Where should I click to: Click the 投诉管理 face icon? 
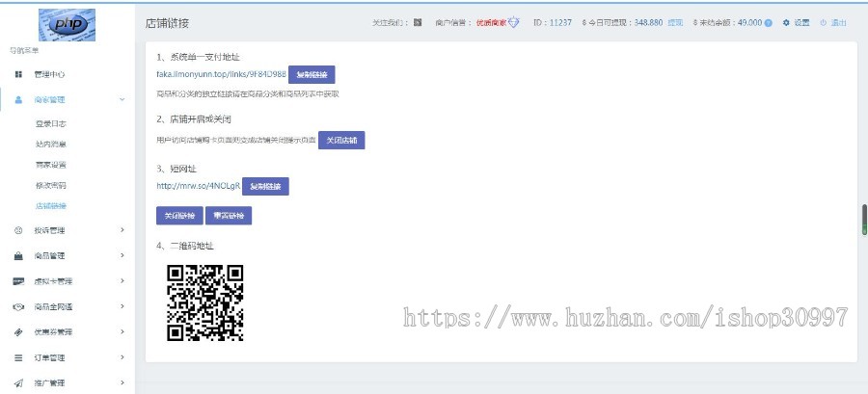click(18, 230)
